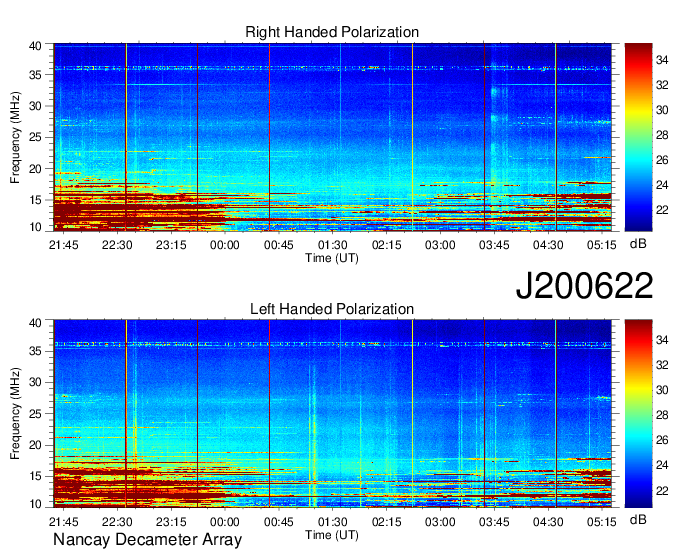This screenshot has width=680, height=552.
Task: Click the 22 dB value on the bottom colorbar
Action: click(662, 490)
